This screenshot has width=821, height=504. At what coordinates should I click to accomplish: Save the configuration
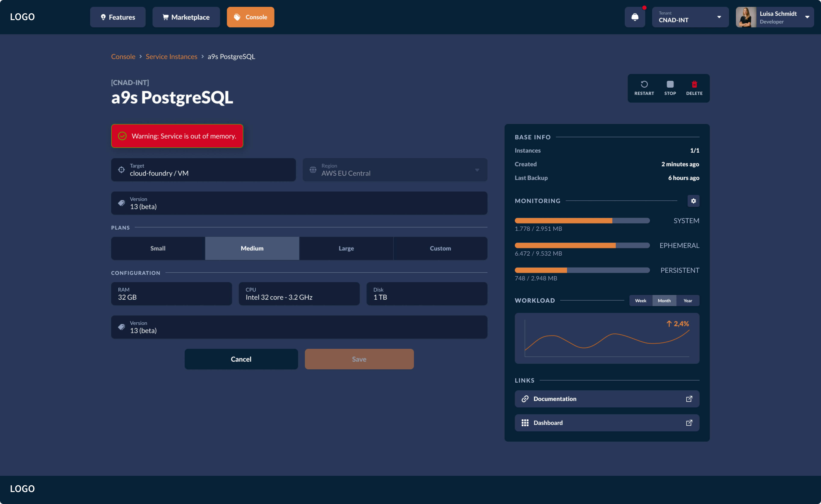pos(359,359)
